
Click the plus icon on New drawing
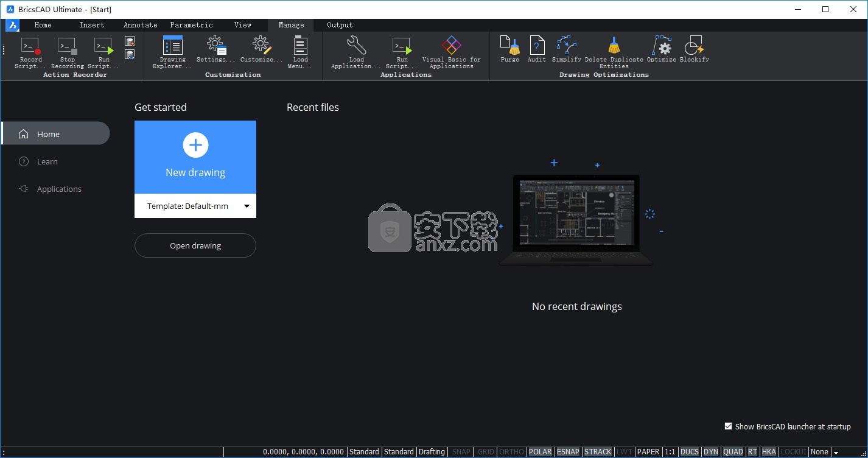point(195,145)
